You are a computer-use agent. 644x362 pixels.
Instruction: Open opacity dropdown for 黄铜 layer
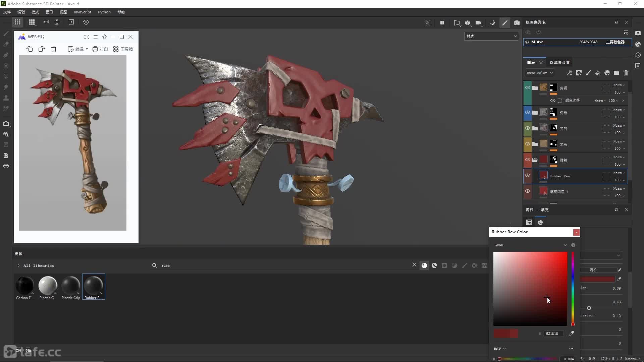click(620, 92)
